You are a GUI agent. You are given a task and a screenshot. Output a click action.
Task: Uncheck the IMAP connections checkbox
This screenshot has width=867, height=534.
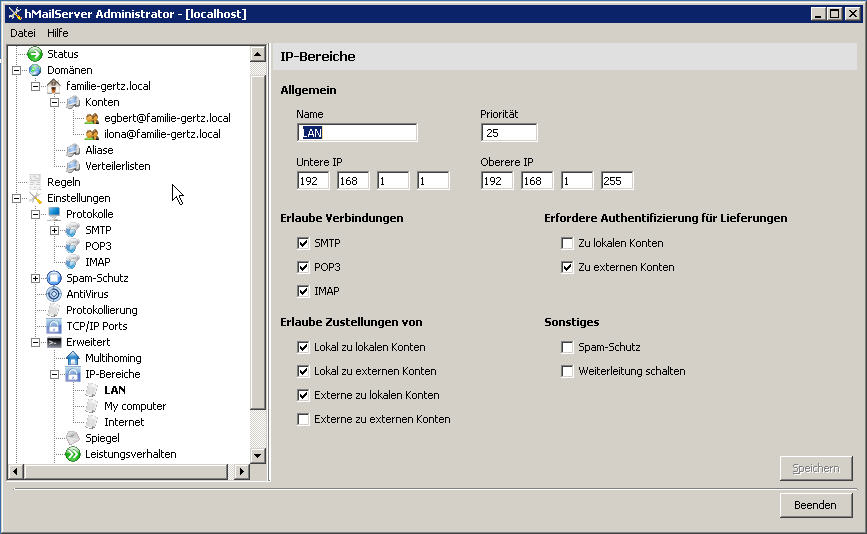tap(303, 291)
